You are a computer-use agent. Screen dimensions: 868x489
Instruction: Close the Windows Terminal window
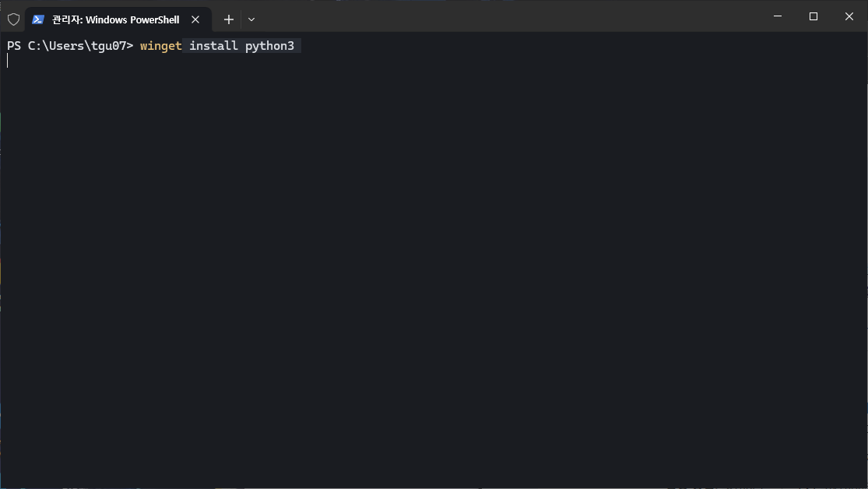tap(849, 16)
